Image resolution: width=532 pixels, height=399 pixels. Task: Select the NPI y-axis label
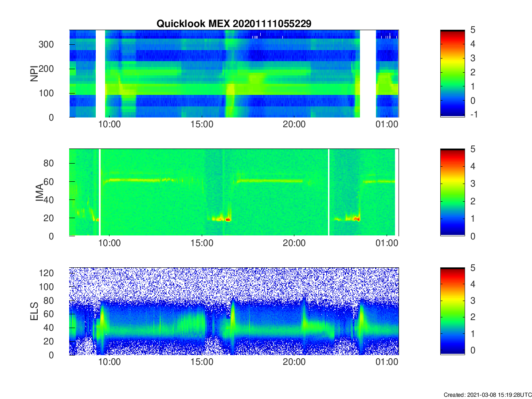click(x=34, y=74)
